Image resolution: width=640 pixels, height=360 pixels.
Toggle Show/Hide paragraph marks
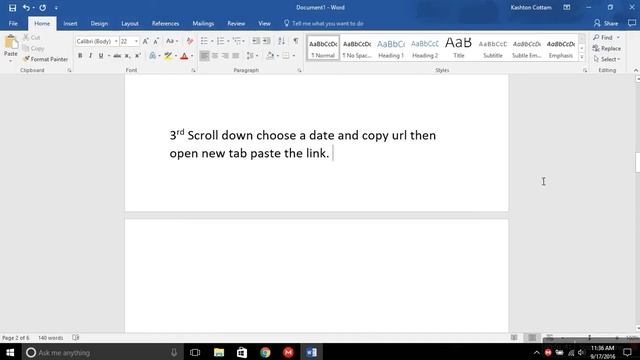(296, 41)
